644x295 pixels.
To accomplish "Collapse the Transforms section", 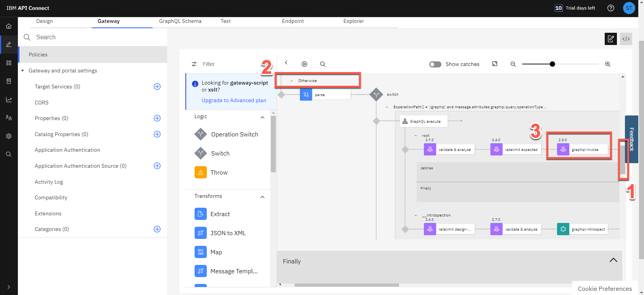I will coord(262,197).
